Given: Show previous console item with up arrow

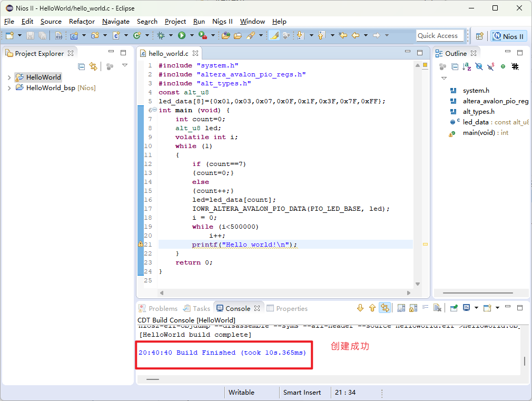Looking at the screenshot, I should 372,308.
